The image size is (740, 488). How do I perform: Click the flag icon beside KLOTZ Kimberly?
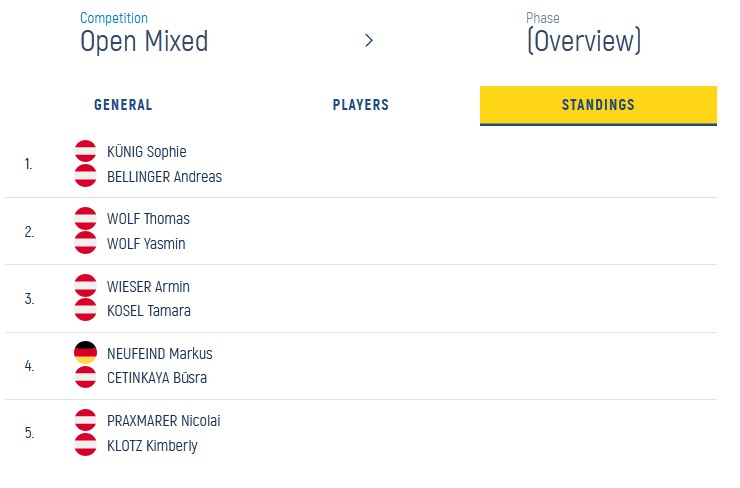[86, 445]
